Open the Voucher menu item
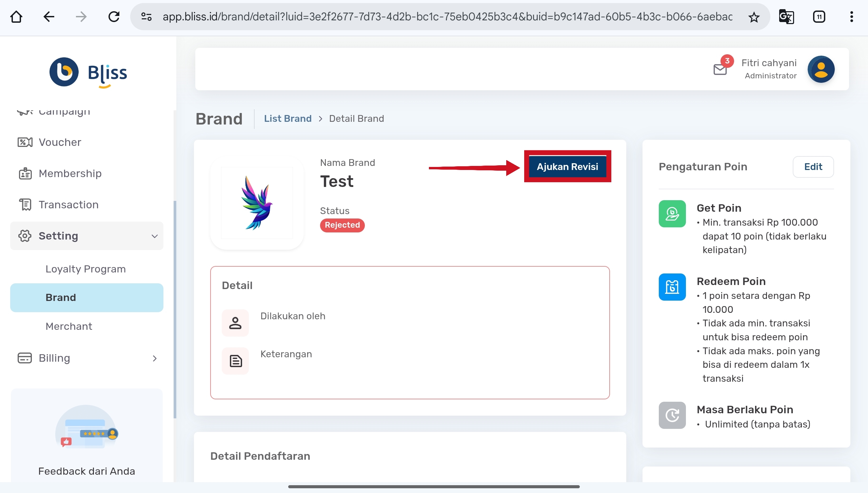This screenshot has width=868, height=493. pyautogui.click(x=60, y=142)
